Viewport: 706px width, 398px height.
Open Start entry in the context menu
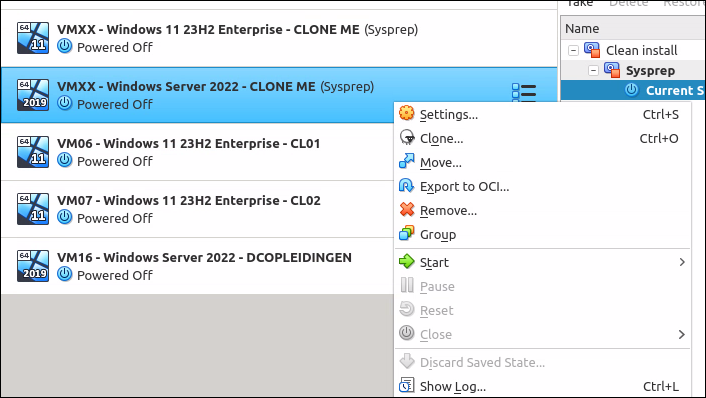coord(542,262)
